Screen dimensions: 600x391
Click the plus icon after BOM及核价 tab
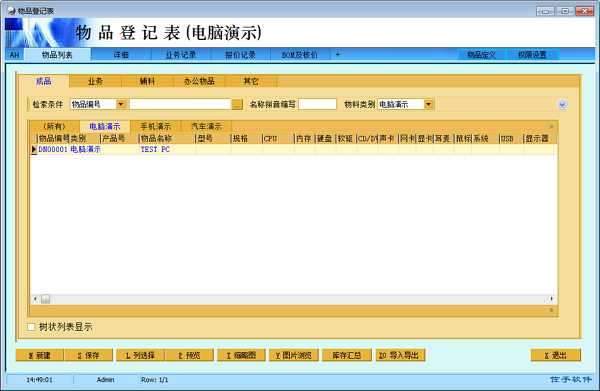338,55
